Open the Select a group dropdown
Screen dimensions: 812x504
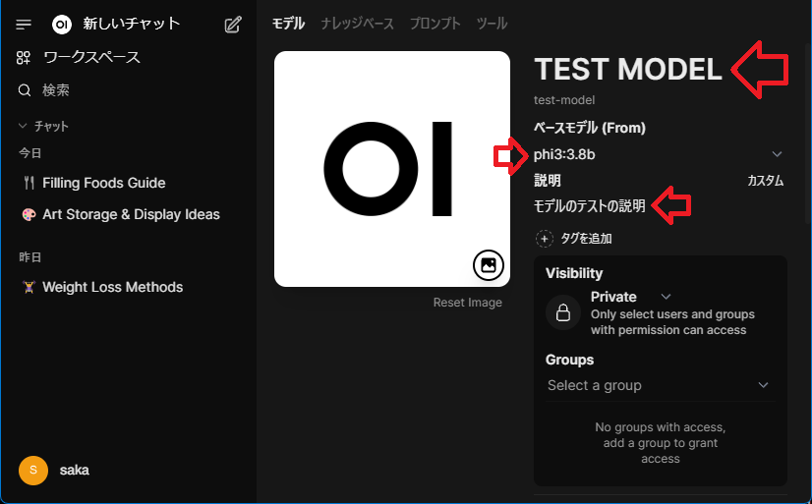point(659,385)
